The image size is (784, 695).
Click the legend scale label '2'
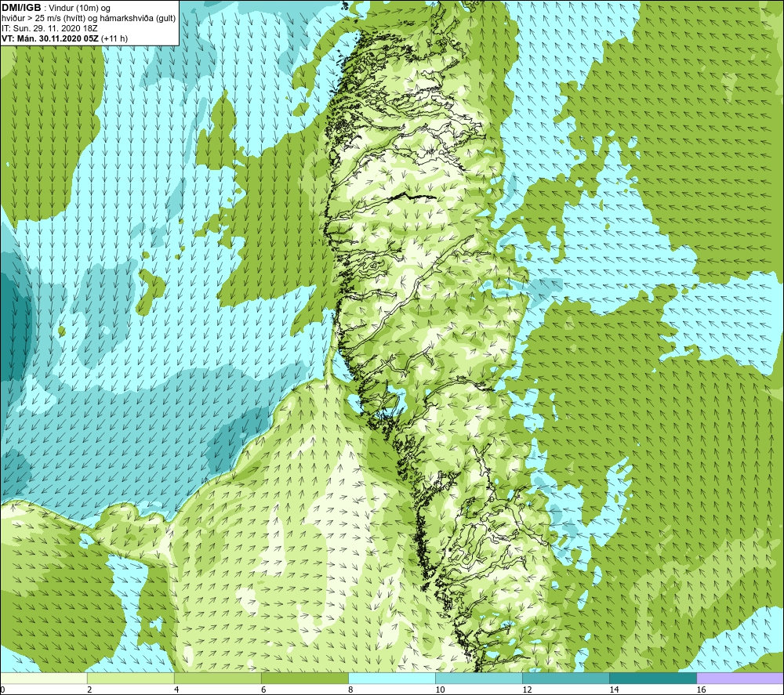coord(89,690)
